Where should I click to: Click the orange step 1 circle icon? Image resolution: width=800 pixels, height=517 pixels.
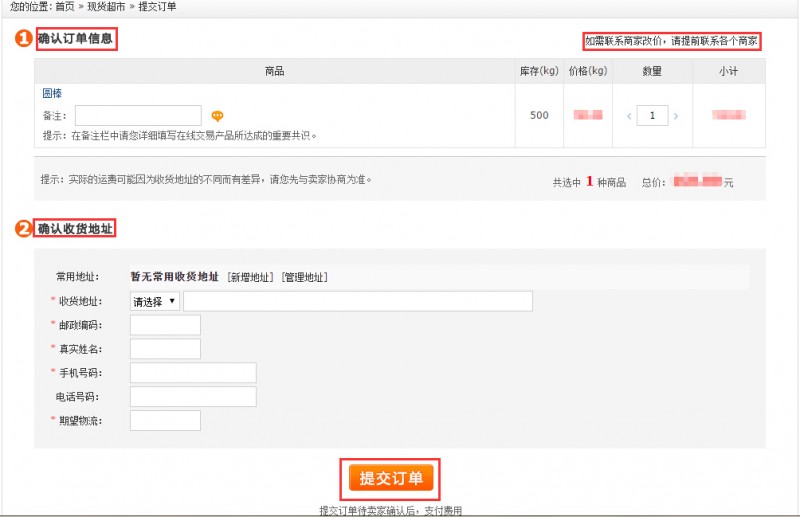(23, 40)
